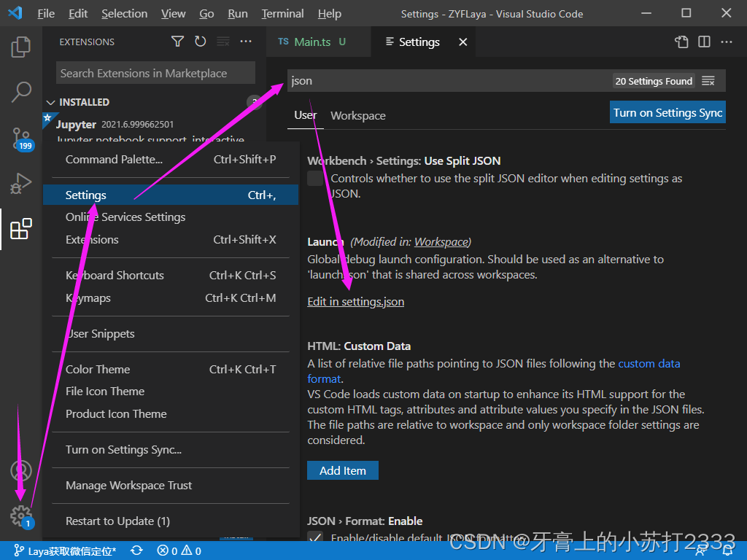Choose Turn on Settings Sync menu entry
The image size is (747, 560).
pos(171,449)
